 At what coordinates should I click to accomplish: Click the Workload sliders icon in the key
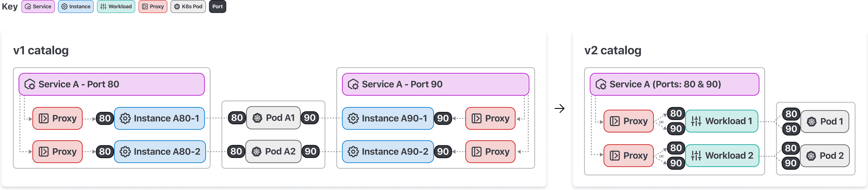[104, 7]
